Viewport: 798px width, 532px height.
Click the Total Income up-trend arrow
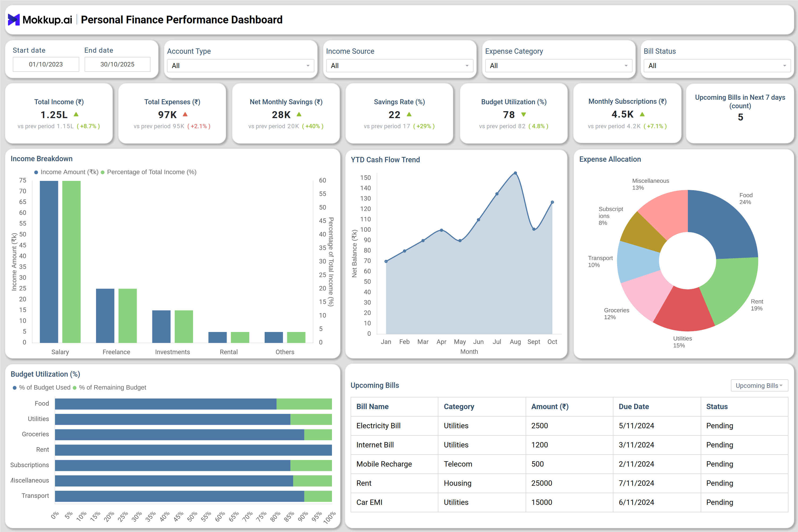click(76, 114)
